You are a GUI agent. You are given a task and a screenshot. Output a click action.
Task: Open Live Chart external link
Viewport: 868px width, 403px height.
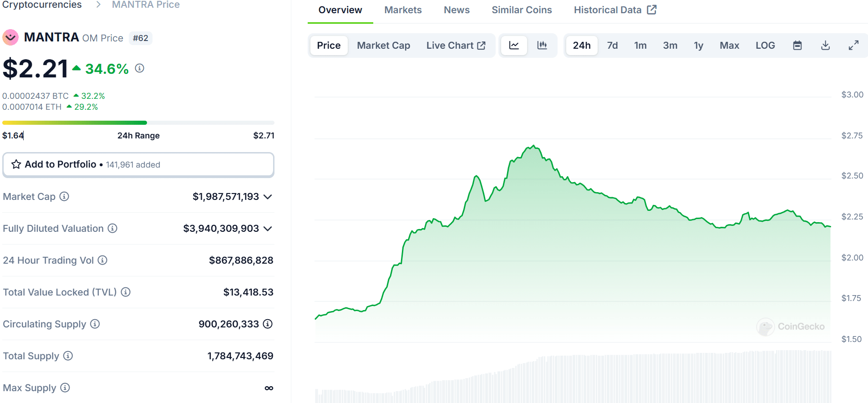pyautogui.click(x=456, y=46)
